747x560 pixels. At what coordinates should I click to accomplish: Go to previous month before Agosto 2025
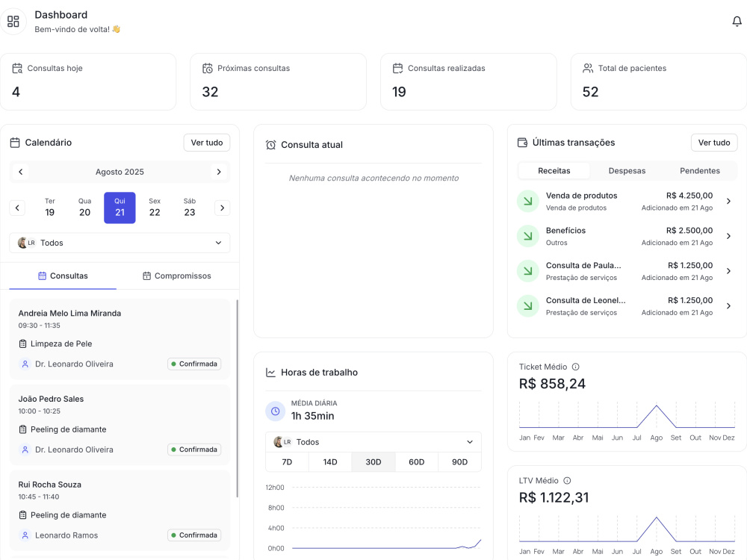[x=20, y=172]
